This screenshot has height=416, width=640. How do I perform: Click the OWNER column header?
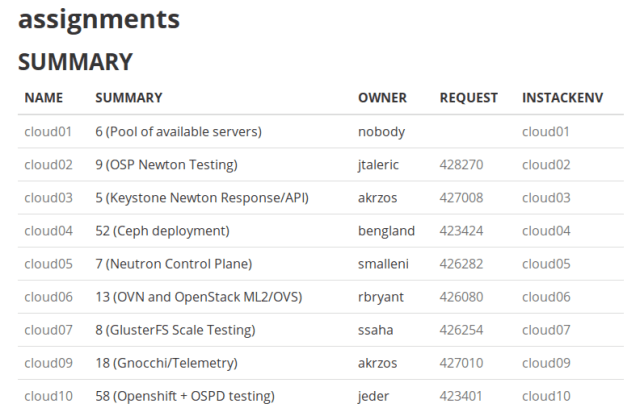pos(382,98)
